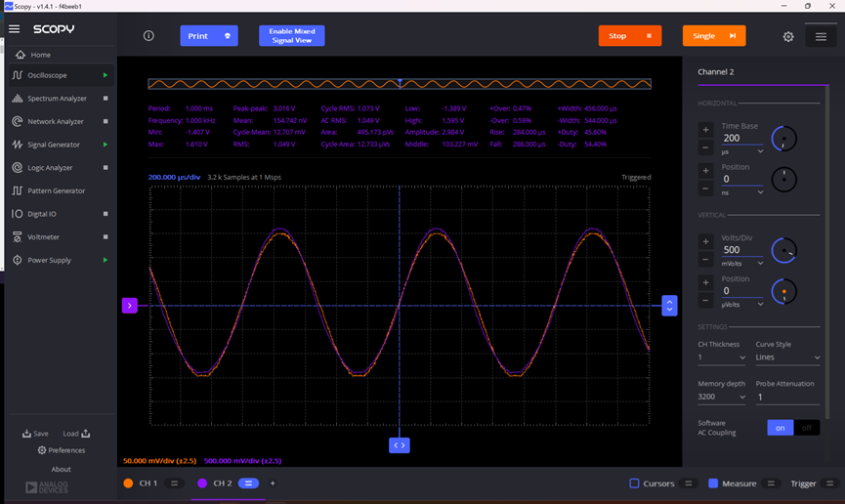Open vertical Position unit dropdown (µVolts)
Screen dimensions: 845x504
point(742,305)
